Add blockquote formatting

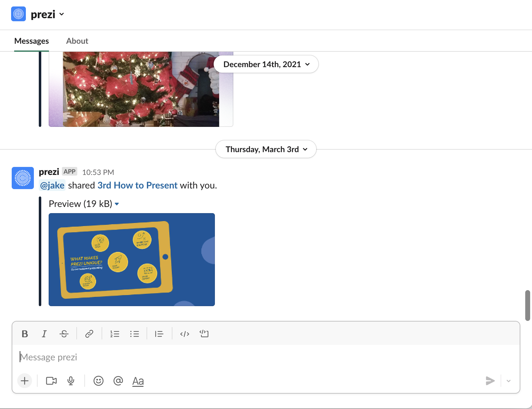(x=159, y=334)
